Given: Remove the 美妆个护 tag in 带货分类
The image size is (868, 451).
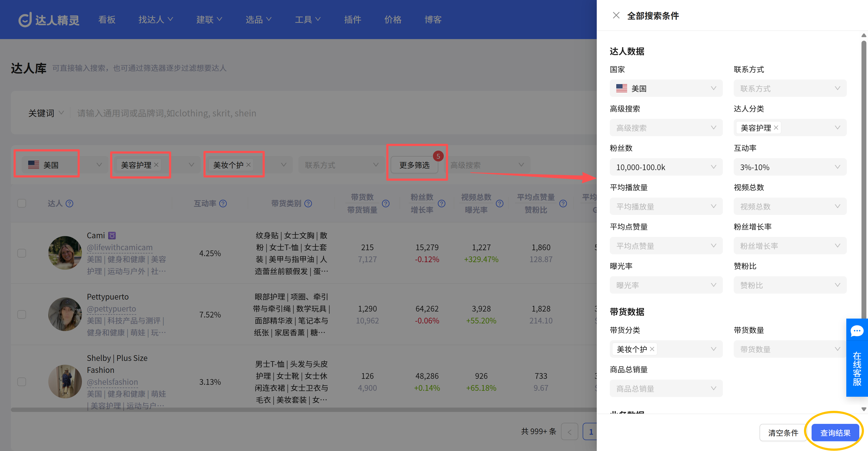Looking at the screenshot, I should (652, 349).
